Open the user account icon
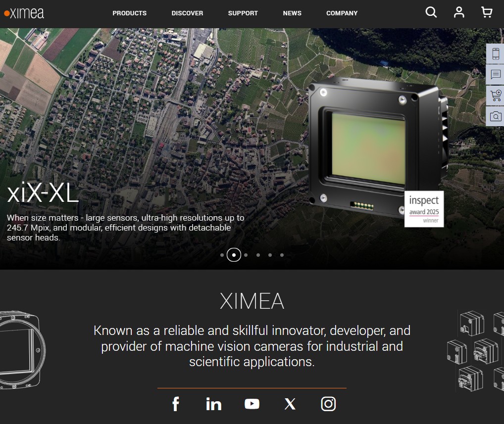This screenshot has width=504, height=424. (459, 12)
